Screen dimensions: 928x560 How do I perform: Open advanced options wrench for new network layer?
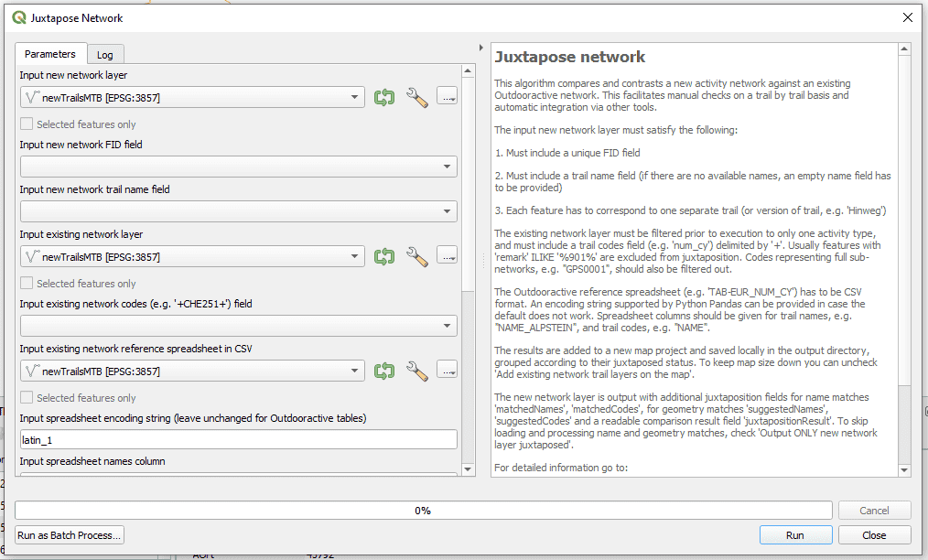click(x=417, y=97)
